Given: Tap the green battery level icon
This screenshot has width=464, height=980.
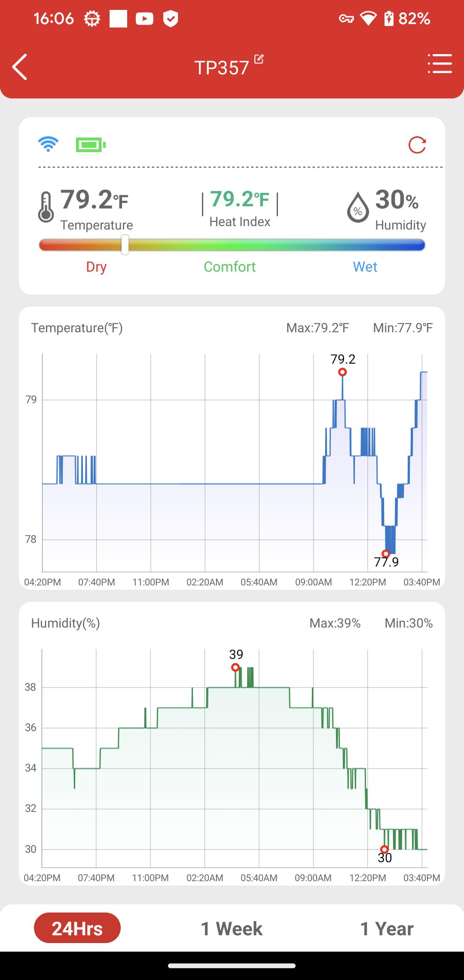Looking at the screenshot, I should (91, 145).
